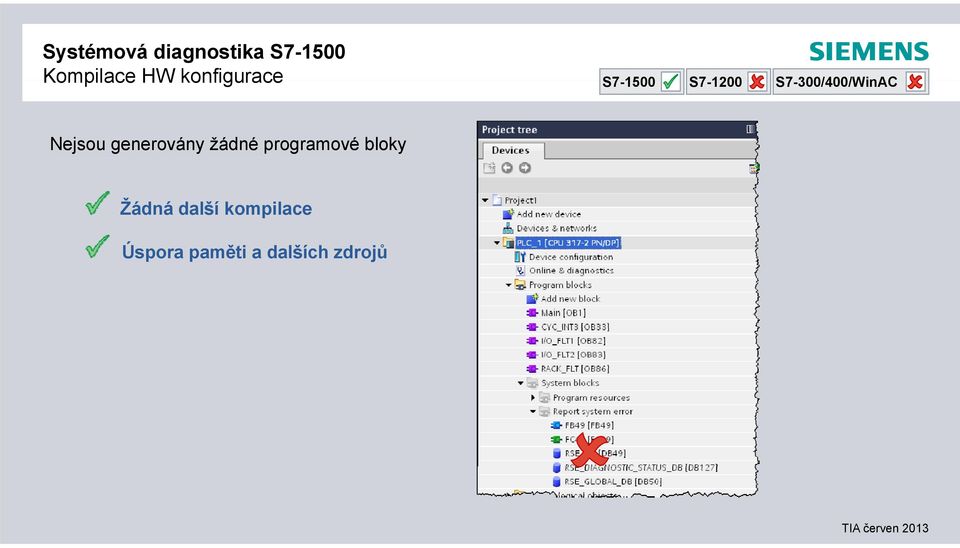Image resolution: width=960 pixels, height=548 pixels.
Task: Click the RSE_DIAGNOSTIC_STATUS_DB database icon
Action: [x=557, y=467]
